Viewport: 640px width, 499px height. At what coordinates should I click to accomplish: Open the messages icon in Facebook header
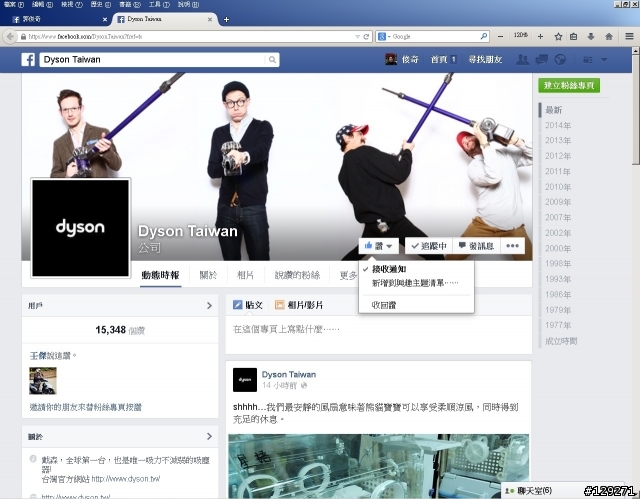click(x=542, y=60)
